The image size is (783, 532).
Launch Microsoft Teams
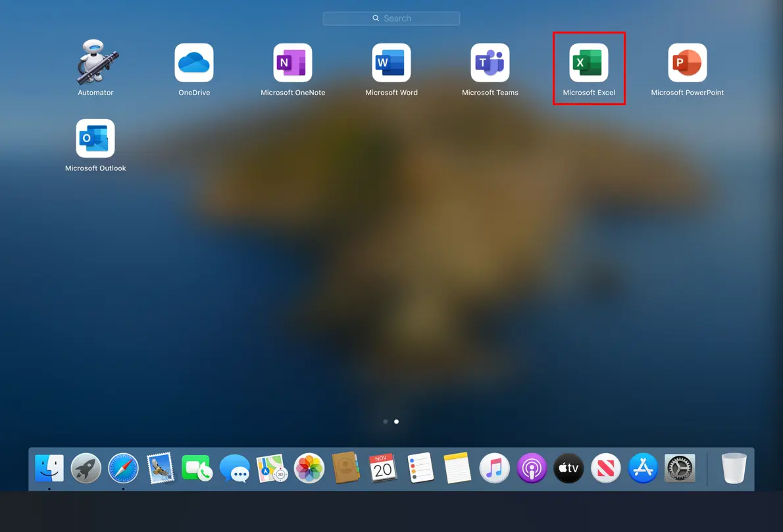click(x=490, y=63)
